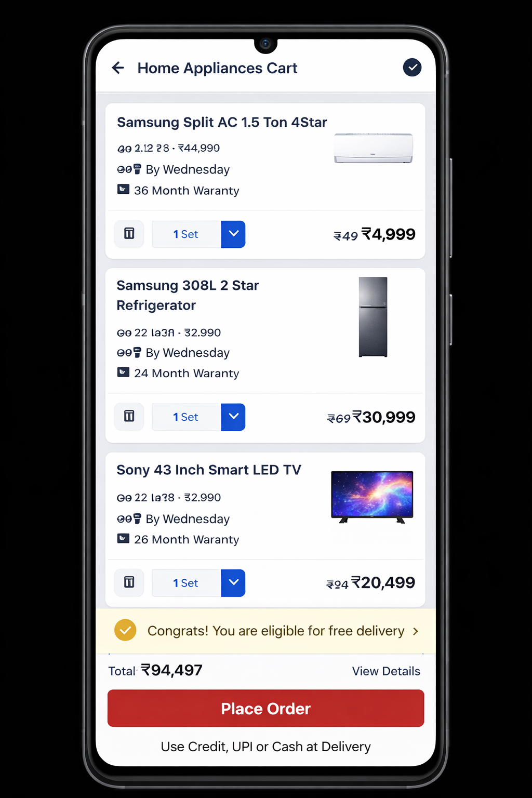Open View Details link

click(386, 671)
